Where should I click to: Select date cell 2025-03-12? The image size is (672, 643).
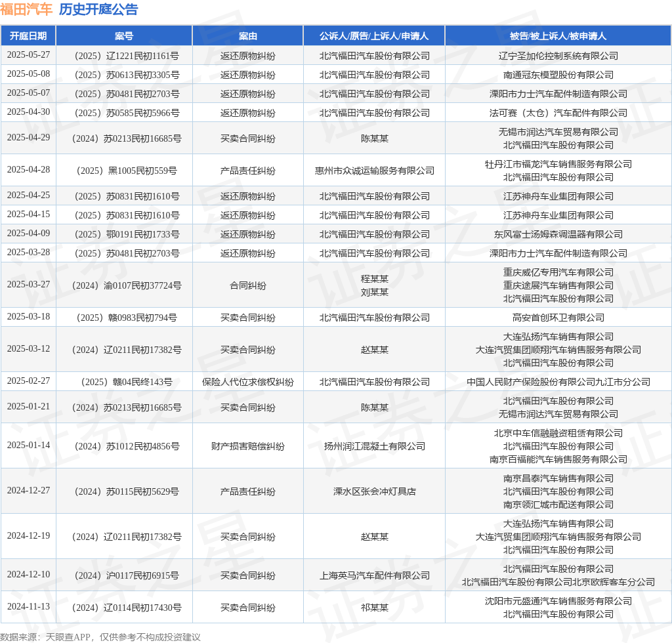pyautogui.click(x=28, y=348)
